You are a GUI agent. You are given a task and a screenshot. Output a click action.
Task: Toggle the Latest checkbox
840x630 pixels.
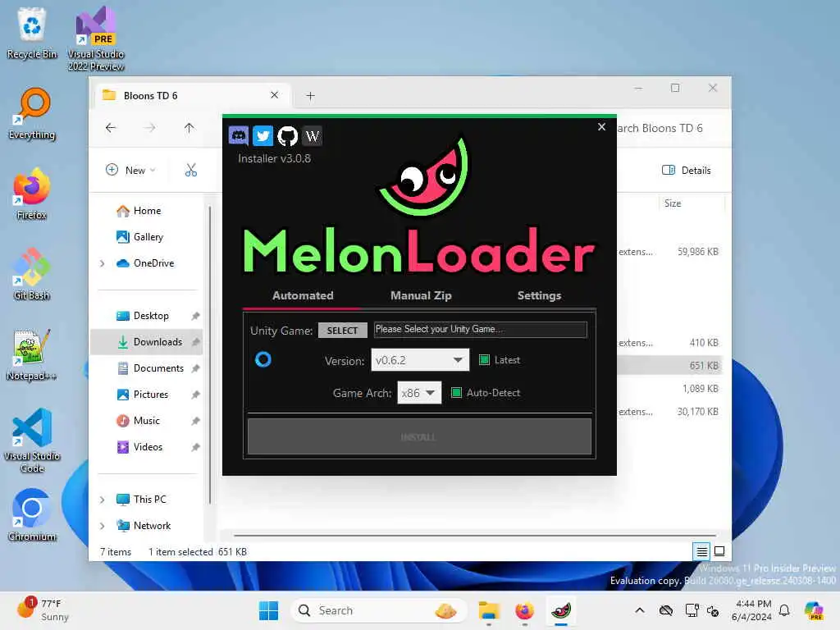[484, 360]
